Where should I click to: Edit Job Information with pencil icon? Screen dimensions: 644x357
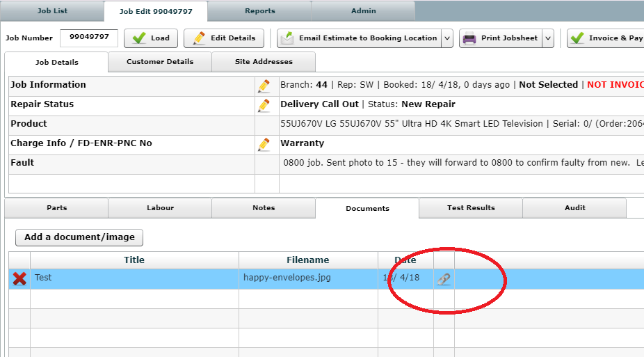(264, 86)
